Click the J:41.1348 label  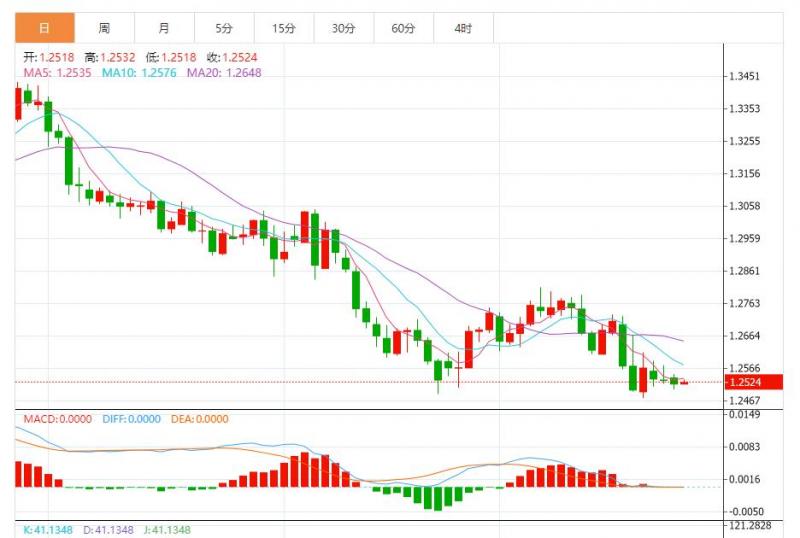click(x=167, y=530)
